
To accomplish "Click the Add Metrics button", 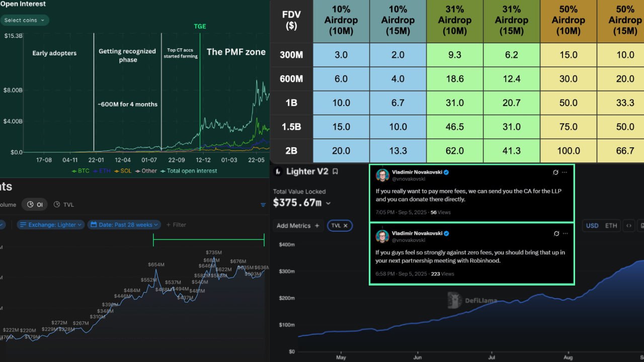I will 298,226.
